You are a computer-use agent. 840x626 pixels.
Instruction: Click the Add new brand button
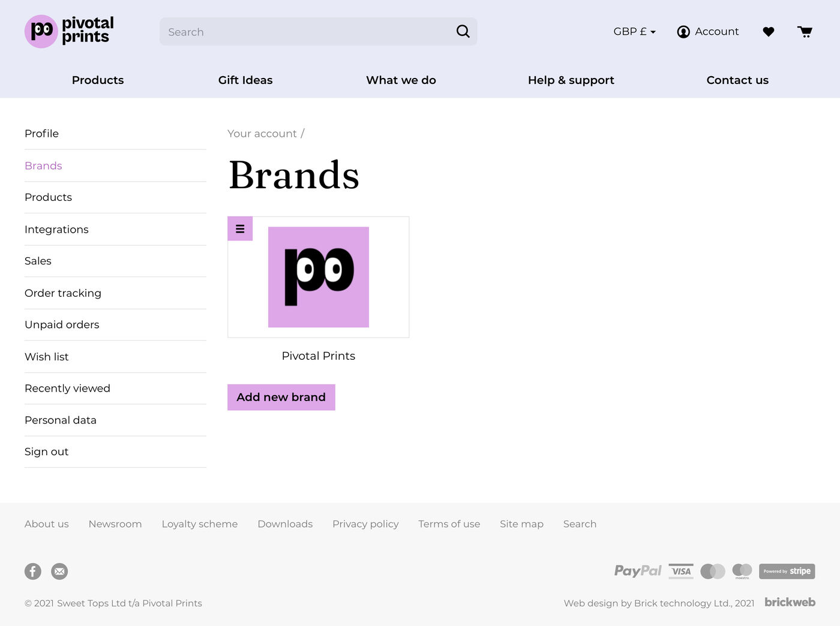(281, 397)
